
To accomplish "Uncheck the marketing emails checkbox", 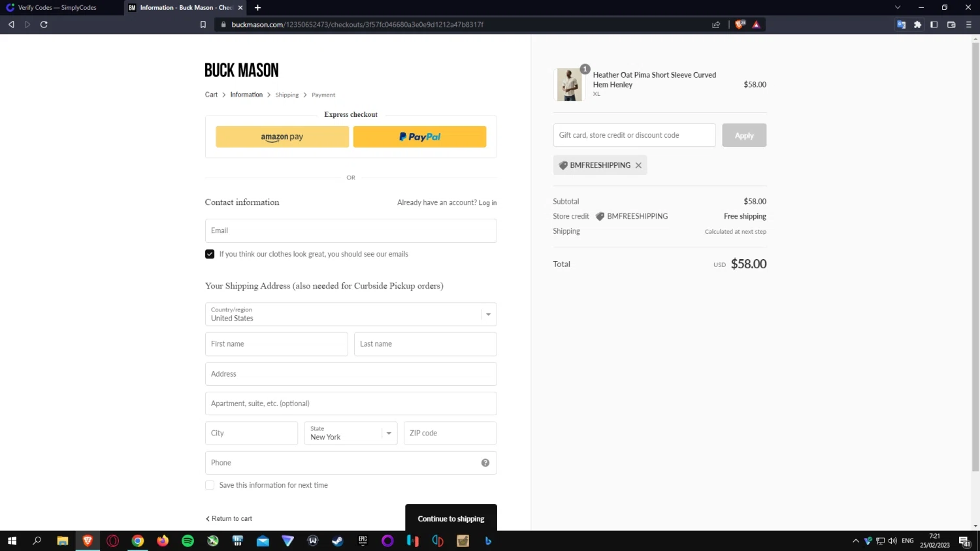I will pyautogui.click(x=210, y=254).
